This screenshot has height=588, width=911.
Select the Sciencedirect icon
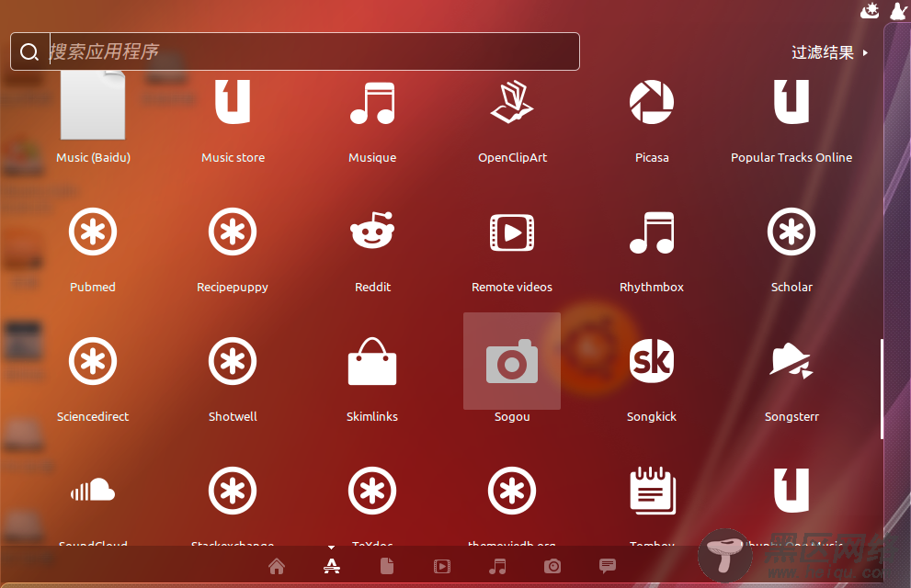tap(93, 361)
